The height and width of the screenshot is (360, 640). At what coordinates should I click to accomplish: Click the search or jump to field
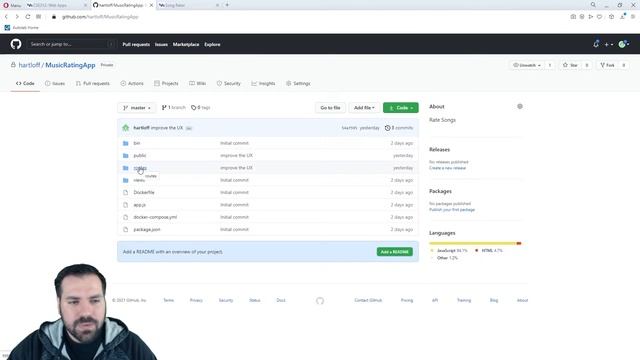[71, 44]
